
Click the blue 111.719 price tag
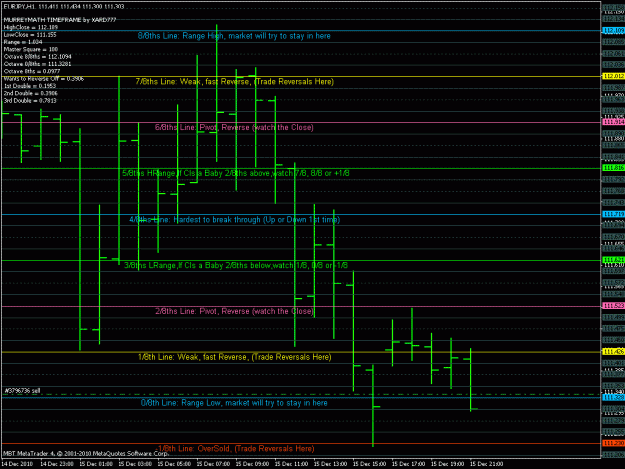pyautogui.click(x=613, y=214)
